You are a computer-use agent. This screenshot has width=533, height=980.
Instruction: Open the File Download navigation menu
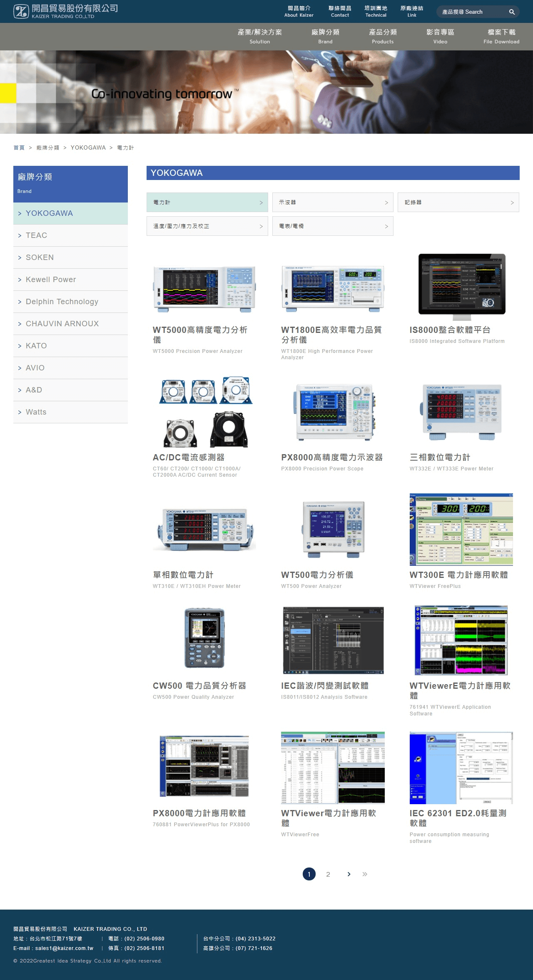501,36
